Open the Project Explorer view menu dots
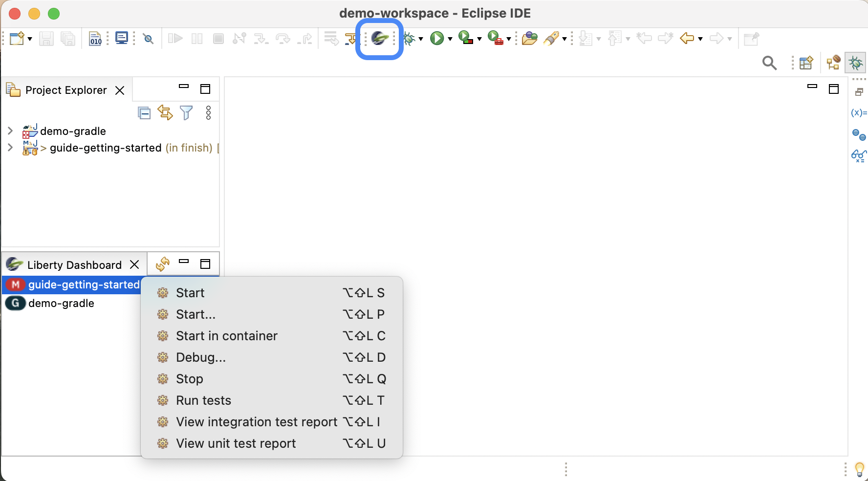This screenshot has width=868, height=481. pyautogui.click(x=209, y=113)
